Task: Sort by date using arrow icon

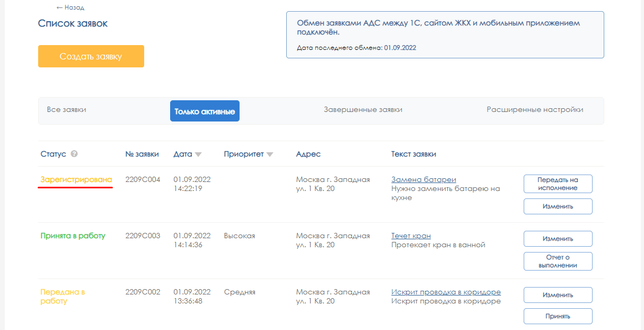Action: (x=198, y=155)
